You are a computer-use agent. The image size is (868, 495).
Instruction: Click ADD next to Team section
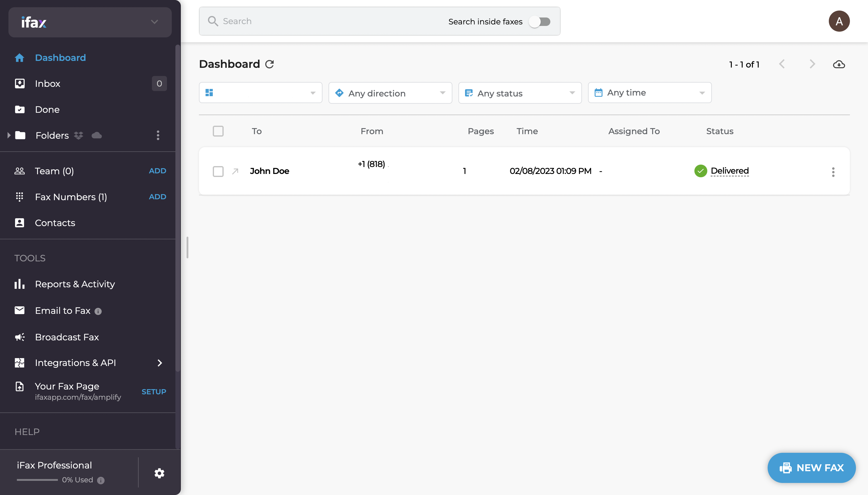[157, 171]
